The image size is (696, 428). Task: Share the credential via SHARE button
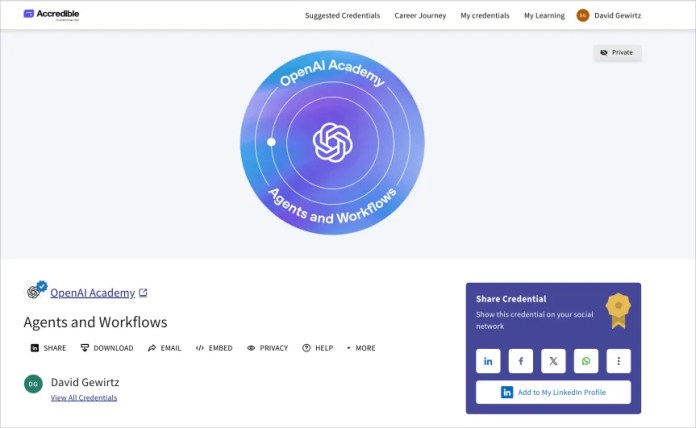[48, 348]
